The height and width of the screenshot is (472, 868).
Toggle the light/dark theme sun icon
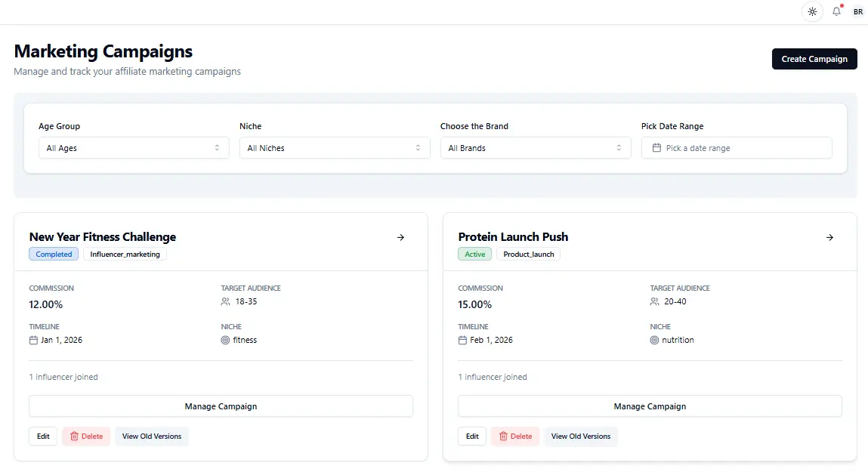(812, 11)
